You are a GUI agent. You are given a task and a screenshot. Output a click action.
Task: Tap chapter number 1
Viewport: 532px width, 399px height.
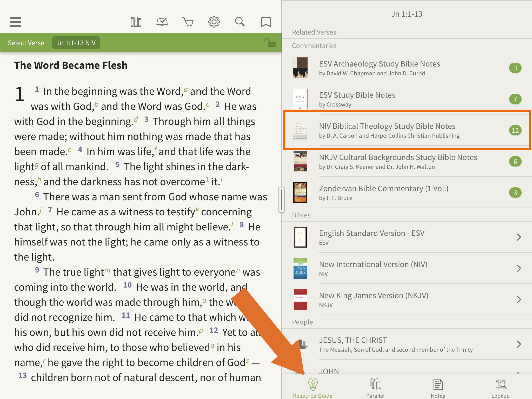(20, 94)
